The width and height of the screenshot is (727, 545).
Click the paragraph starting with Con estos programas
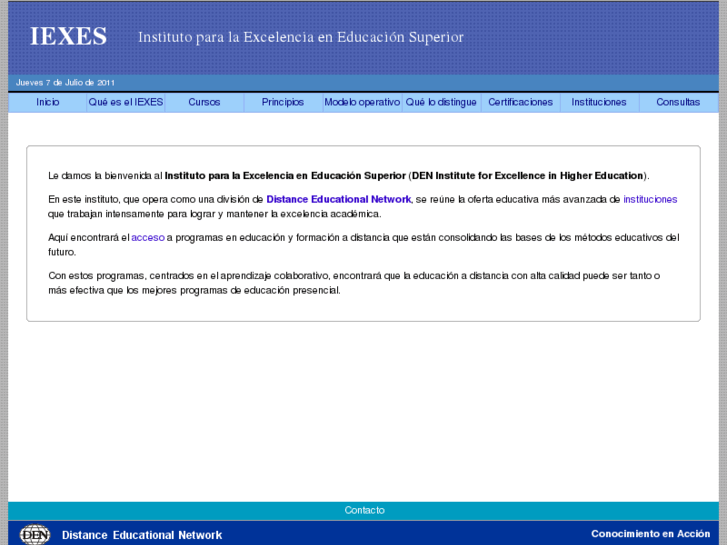pyautogui.click(x=354, y=283)
